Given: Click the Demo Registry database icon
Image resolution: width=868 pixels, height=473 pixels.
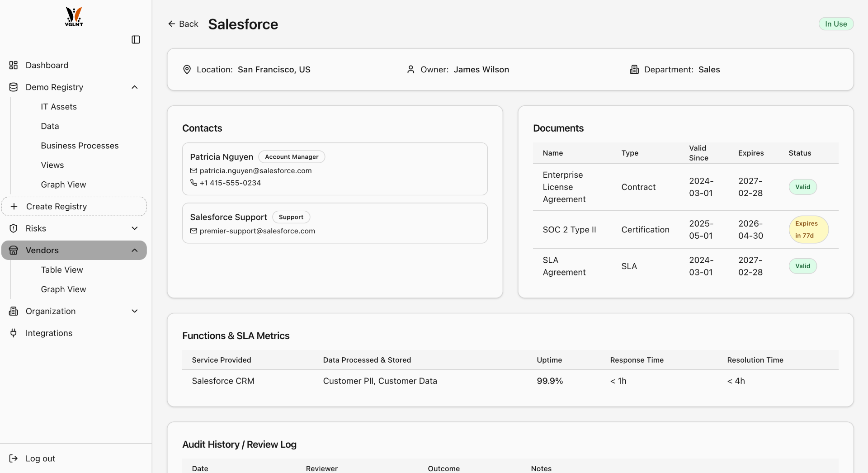Looking at the screenshot, I should tap(14, 87).
